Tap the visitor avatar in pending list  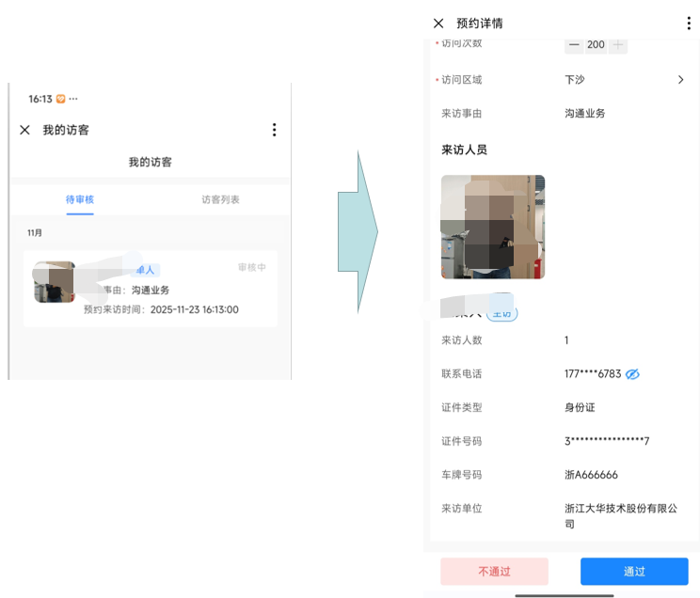54,282
